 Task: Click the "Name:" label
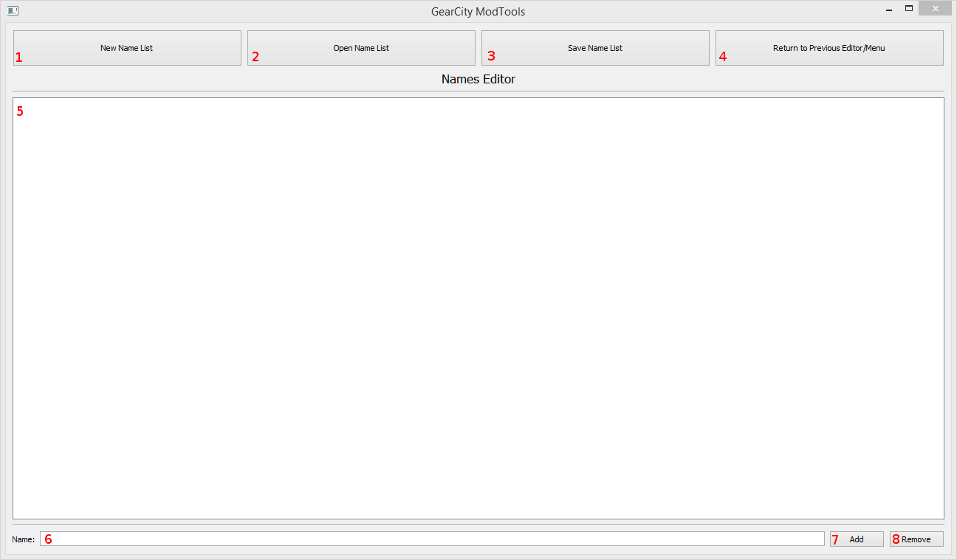tap(24, 539)
